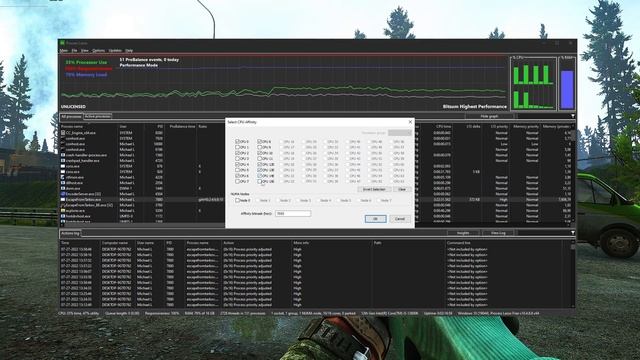Click the EscapeFromTarkov.exe process icon

click(x=63, y=200)
